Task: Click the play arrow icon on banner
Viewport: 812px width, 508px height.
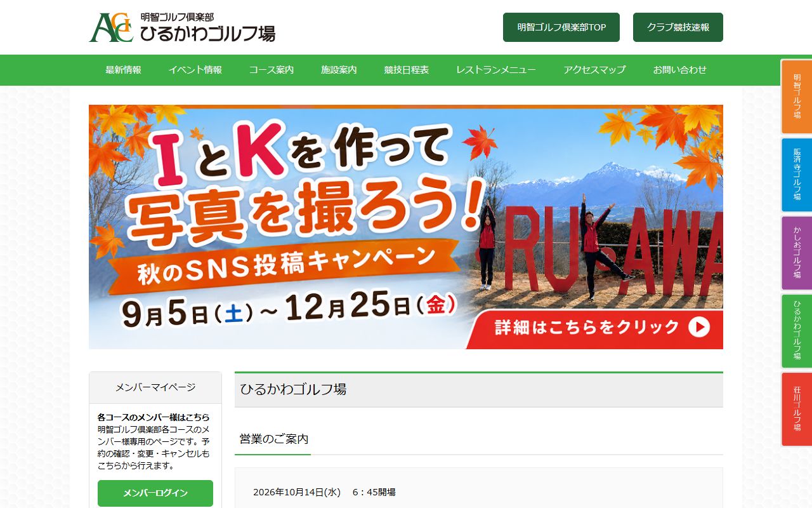Action: pyautogui.click(x=698, y=327)
